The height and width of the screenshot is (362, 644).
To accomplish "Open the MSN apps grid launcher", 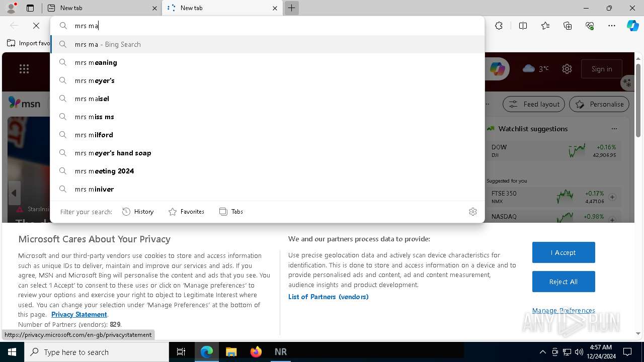I will [24, 69].
